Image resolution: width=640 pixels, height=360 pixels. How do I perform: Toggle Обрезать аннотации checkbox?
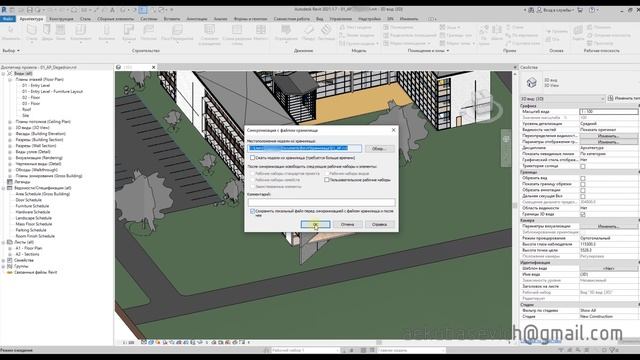click(582, 190)
